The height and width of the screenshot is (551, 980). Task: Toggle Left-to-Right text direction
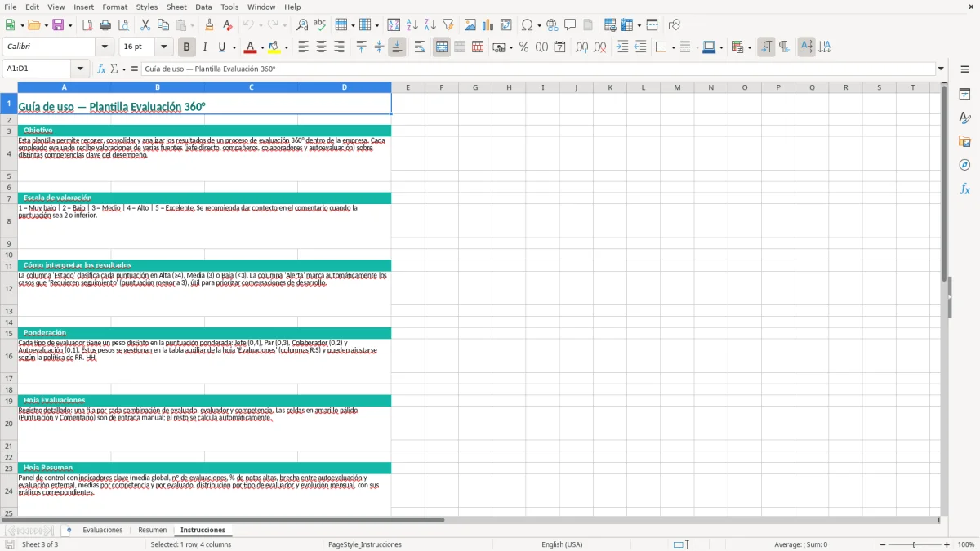coord(766,47)
